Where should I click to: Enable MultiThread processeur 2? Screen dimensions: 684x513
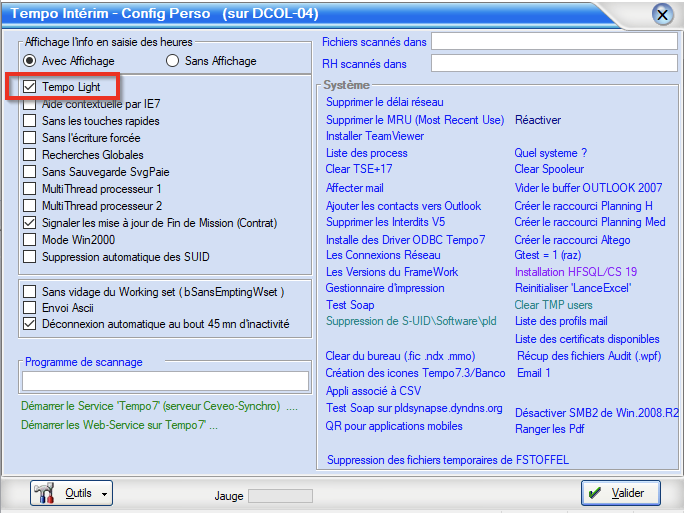[x=30, y=205]
